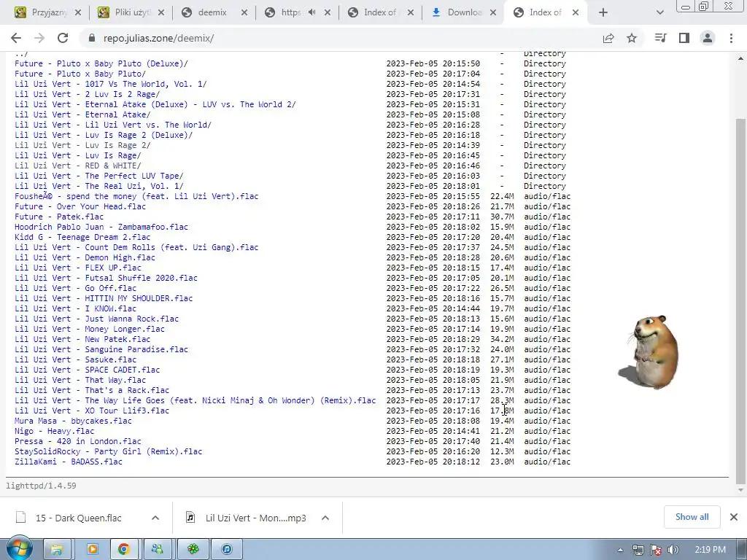747x560 pixels.
Task: Download Nigo - Heavy.flac
Action: pos(54,431)
